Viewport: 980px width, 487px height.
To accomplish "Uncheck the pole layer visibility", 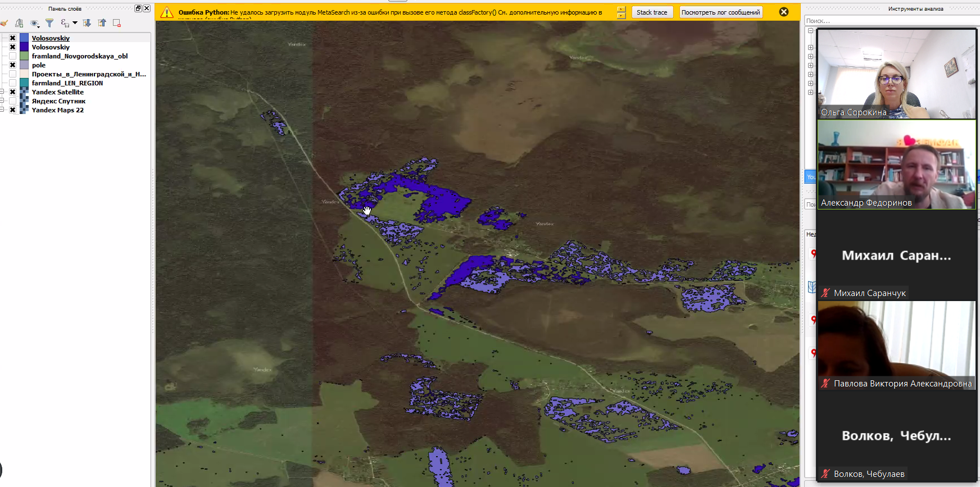I will [12, 65].
